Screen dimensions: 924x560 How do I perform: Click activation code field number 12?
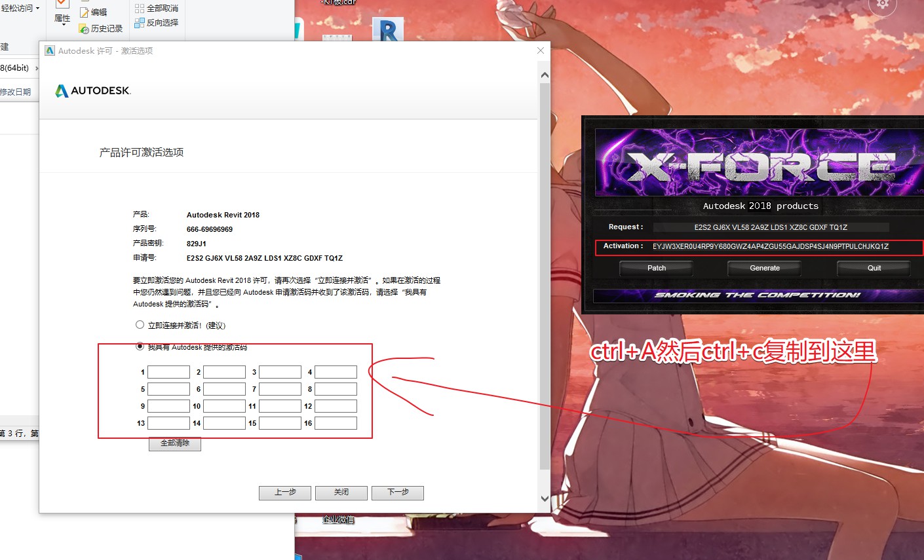point(336,406)
